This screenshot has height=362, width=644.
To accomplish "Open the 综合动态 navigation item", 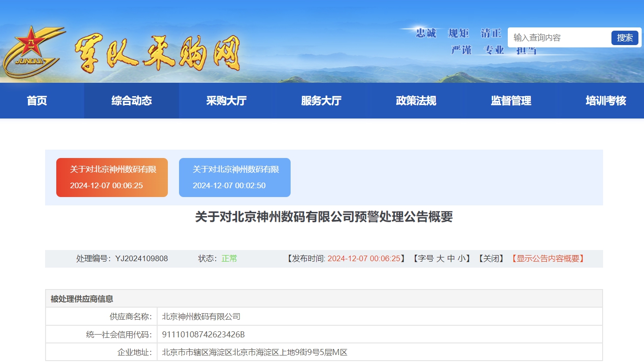I will [x=132, y=101].
